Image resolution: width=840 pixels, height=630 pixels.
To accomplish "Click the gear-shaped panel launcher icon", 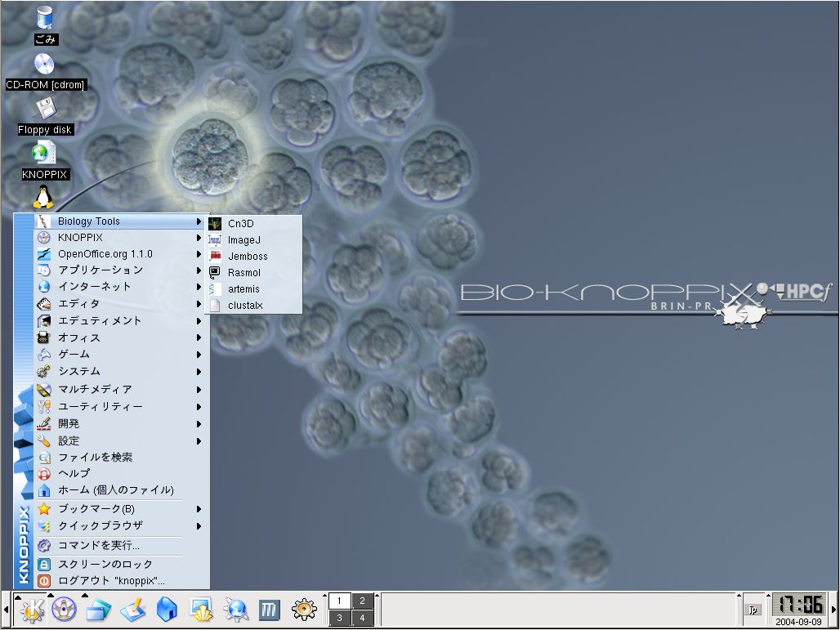I will pyautogui.click(x=304, y=610).
